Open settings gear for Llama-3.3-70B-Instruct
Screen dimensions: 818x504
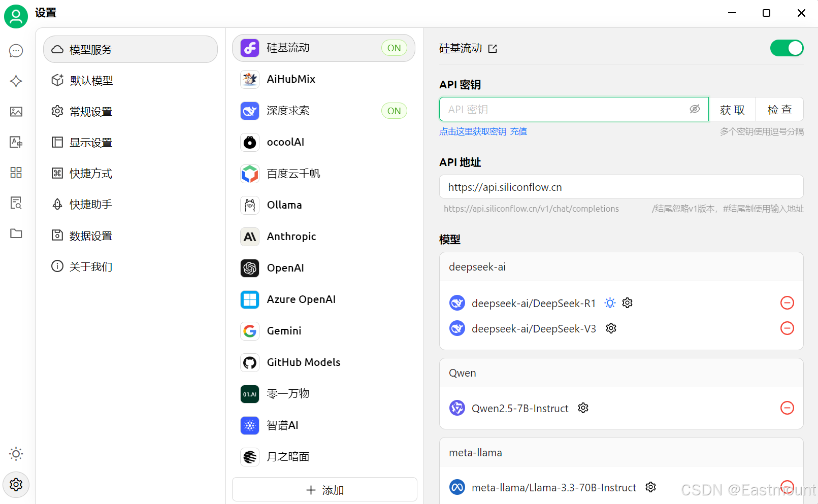pyautogui.click(x=651, y=487)
